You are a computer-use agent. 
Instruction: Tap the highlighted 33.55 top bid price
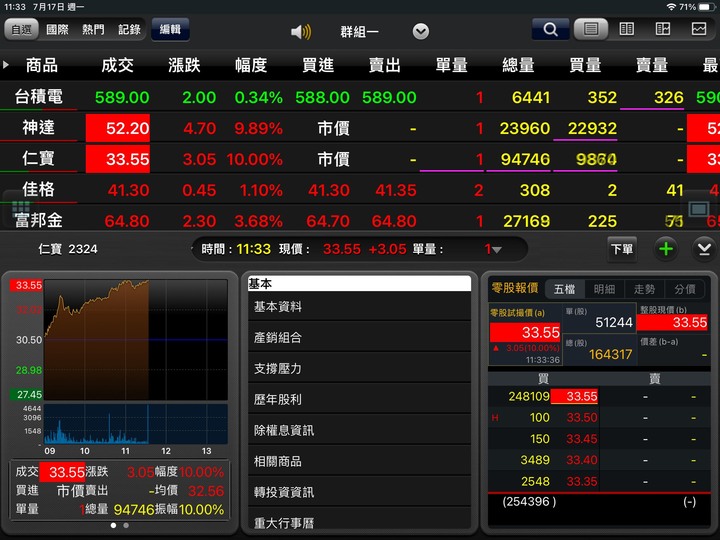(574, 396)
